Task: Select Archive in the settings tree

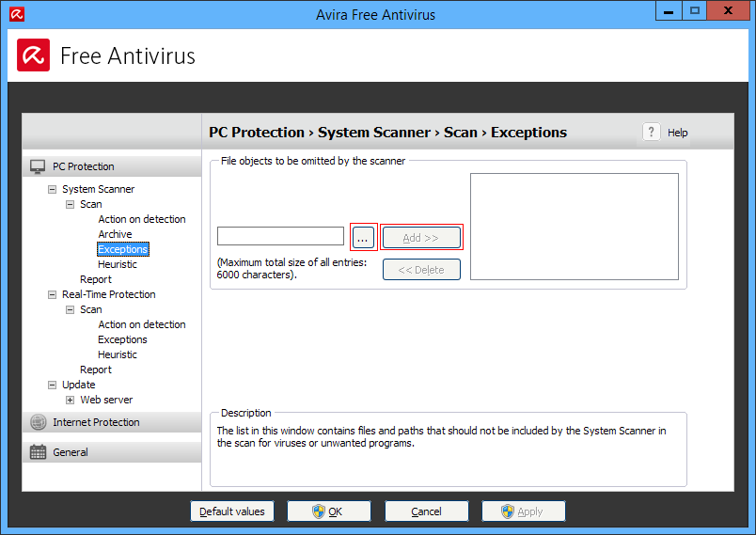Action: click(x=115, y=234)
